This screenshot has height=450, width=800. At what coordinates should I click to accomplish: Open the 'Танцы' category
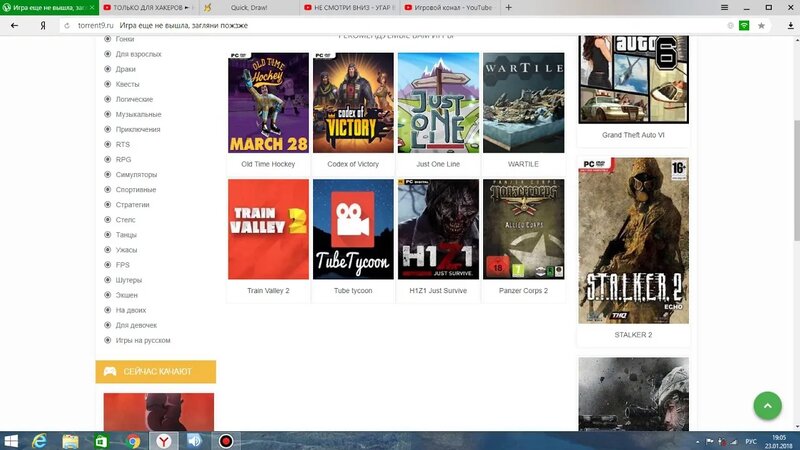click(126, 235)
